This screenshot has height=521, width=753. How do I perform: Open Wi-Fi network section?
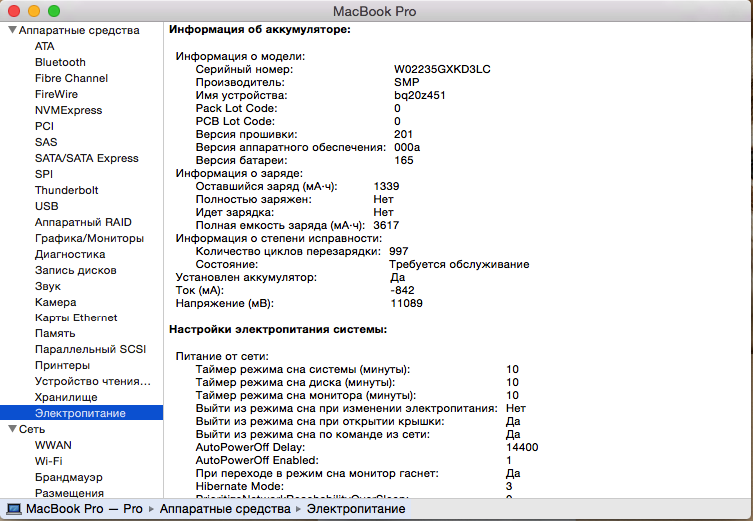[x=49, y=461]
